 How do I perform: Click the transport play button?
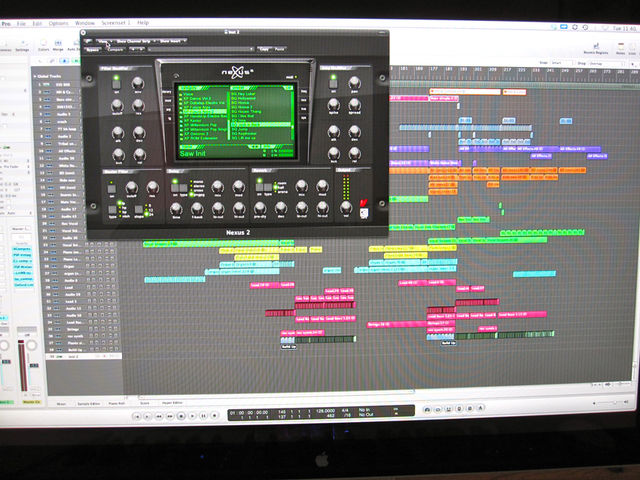click(193, 416)
